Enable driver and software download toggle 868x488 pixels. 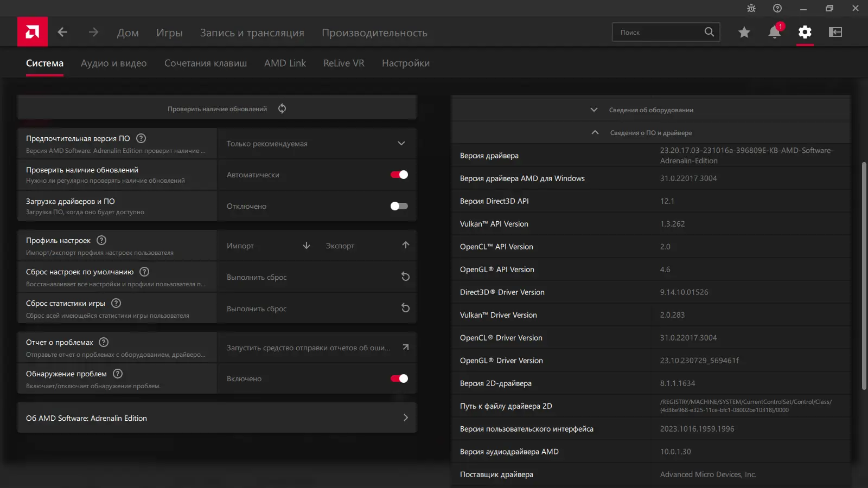[x=399, y=206]
